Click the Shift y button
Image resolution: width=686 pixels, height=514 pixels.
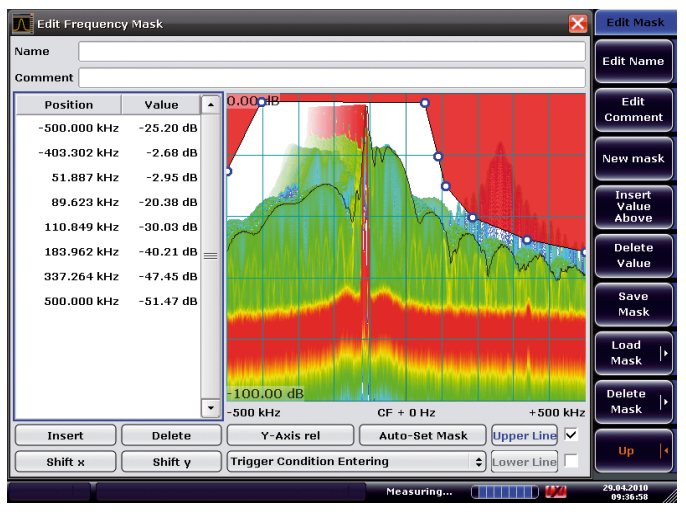[x=172, y=462]
